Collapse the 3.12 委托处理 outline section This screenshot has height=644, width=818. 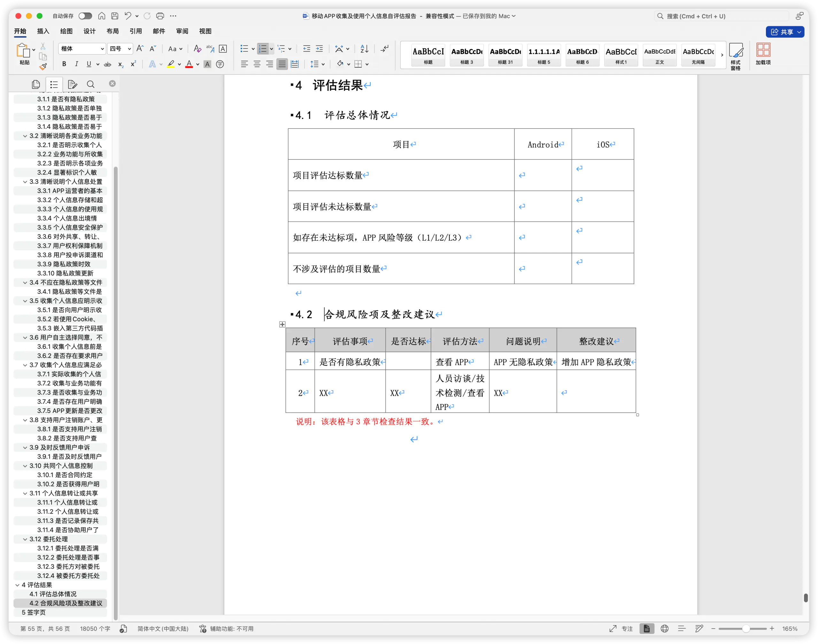tap(25, 539)
